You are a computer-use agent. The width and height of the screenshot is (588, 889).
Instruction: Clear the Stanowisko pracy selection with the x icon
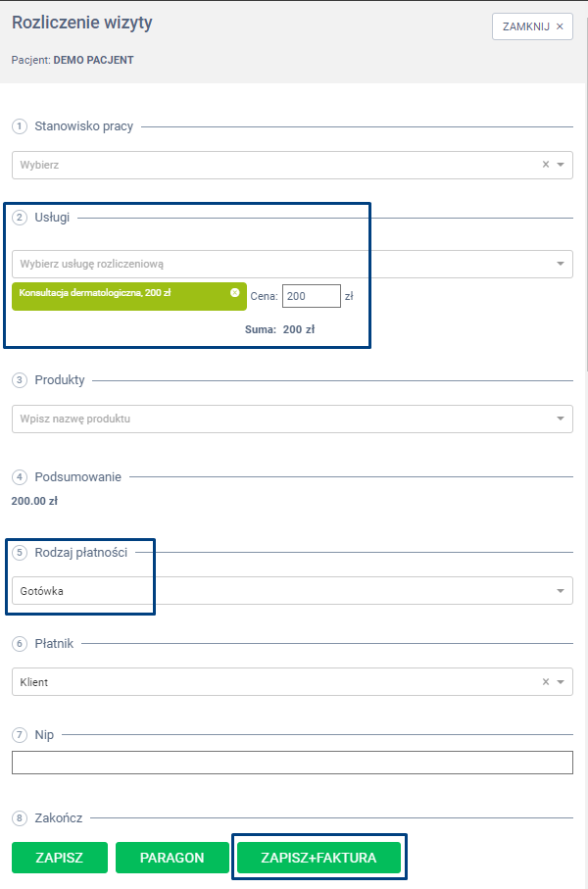(x=546, y=165)
